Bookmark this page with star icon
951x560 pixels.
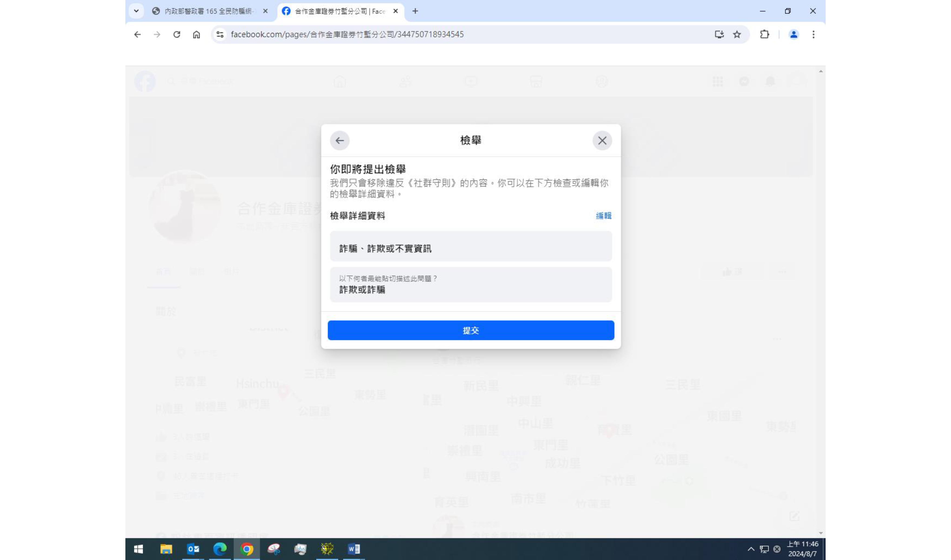click(737, 35)
